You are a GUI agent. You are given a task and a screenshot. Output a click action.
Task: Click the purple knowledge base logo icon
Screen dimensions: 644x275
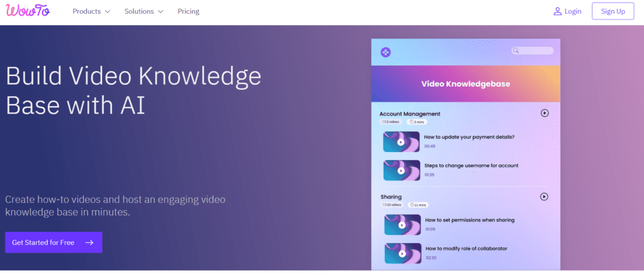pos(386,52)
